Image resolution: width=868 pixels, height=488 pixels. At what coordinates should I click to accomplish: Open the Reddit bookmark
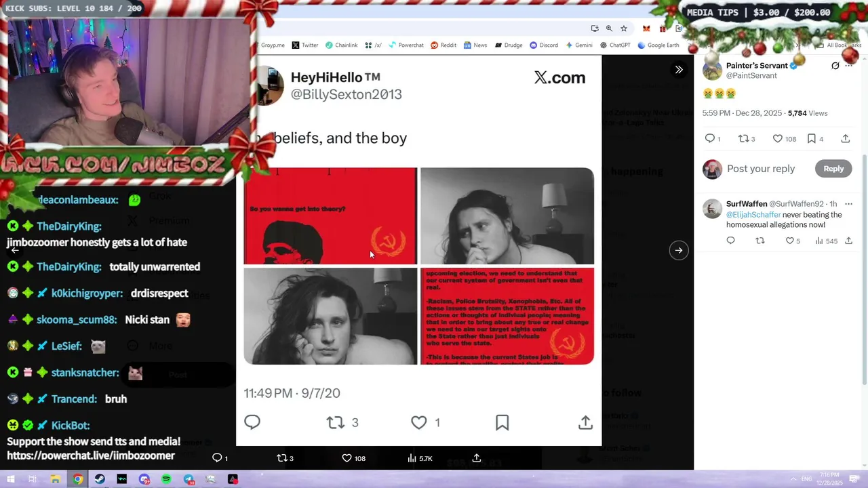click(443, 45)
